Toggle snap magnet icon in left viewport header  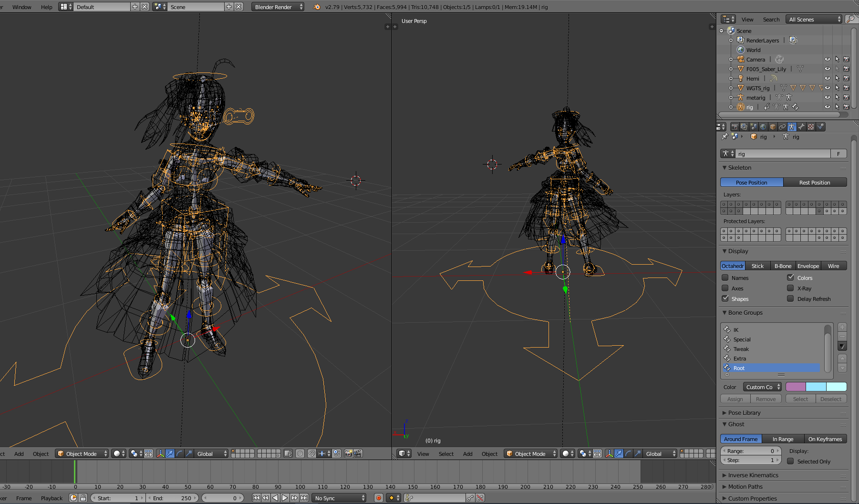(311, 453)
